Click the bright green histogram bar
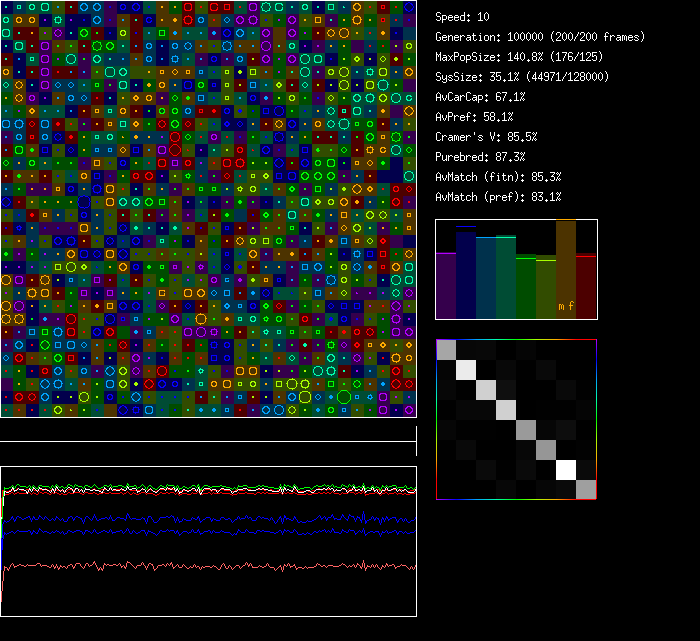The height and width of the screenshot is (641, 700). tap(526, 289)
